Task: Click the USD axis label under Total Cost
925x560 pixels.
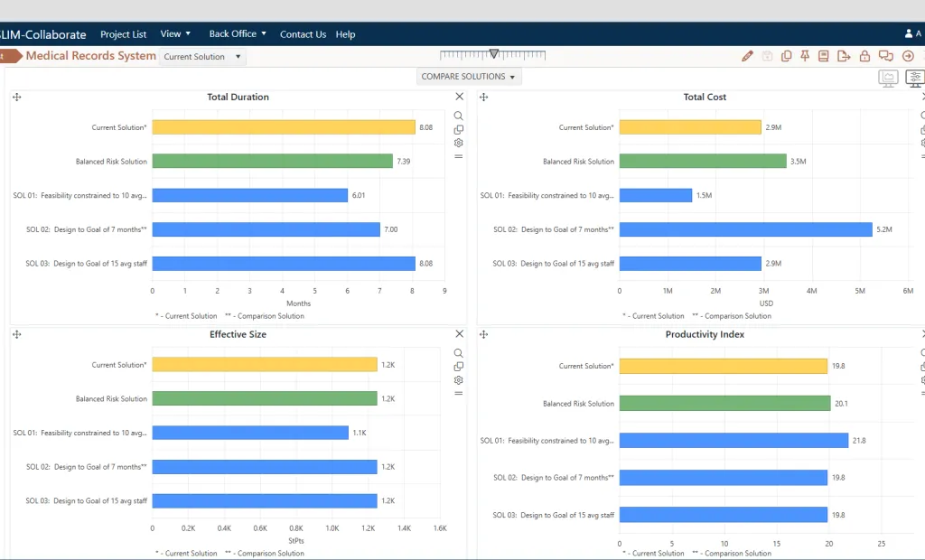Action: click(766, 303)
